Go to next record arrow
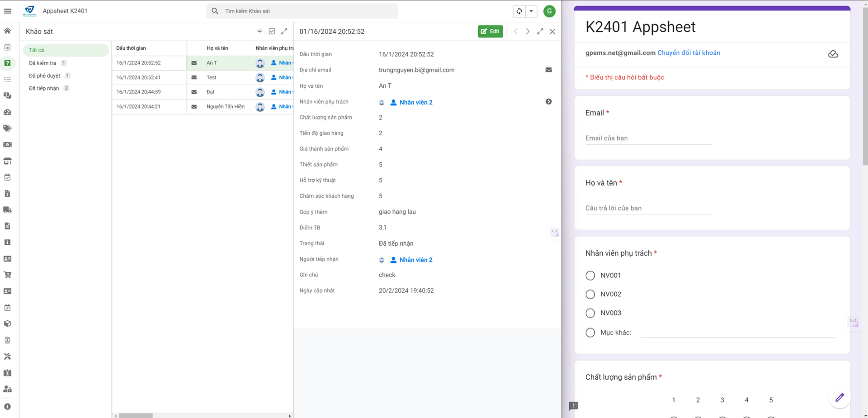This screenshot has width=868, height=418. (x=528, y=31)
